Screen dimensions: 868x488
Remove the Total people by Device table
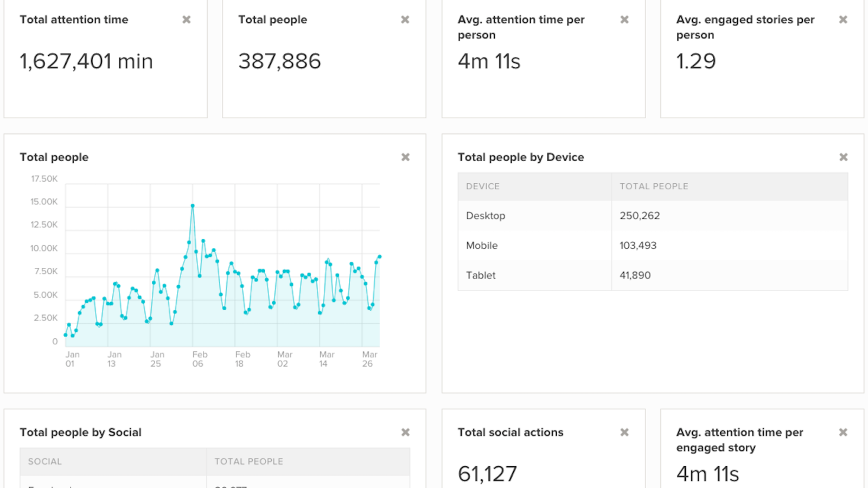click(x=843, y=157)
